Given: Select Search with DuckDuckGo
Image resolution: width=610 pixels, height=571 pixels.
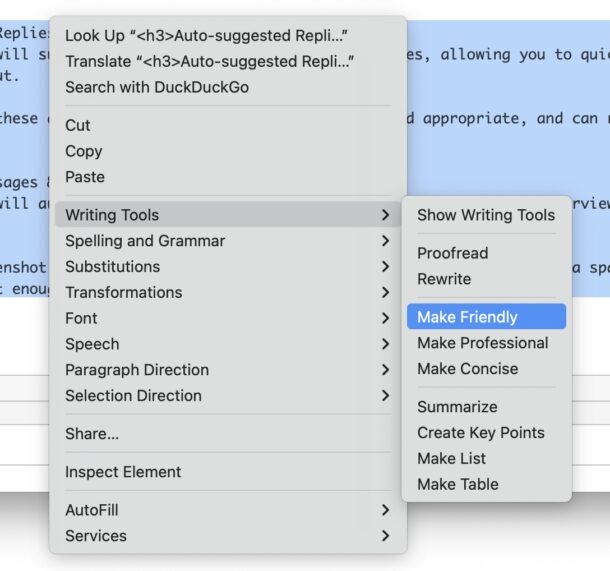Looking at the screenshot, I should tap(157, 87).
